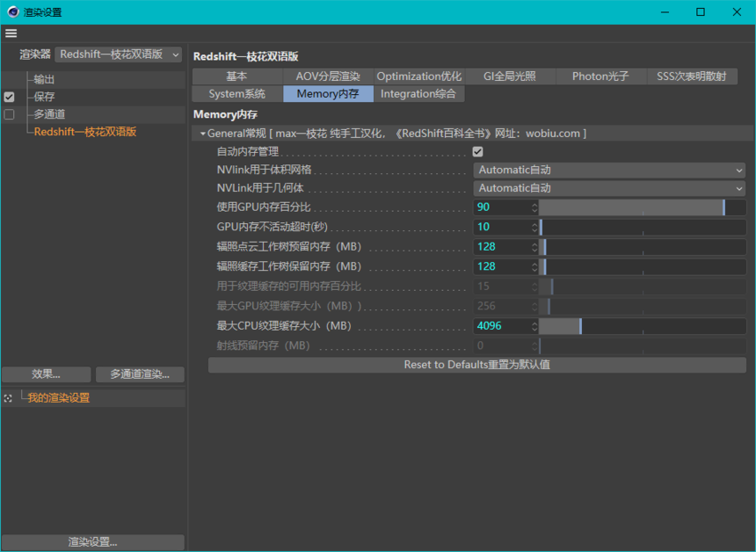Click the 最大CPU纹理缓存大小 stepper arrows
This screenshot has width=756, height=552.
coord(534,326)
